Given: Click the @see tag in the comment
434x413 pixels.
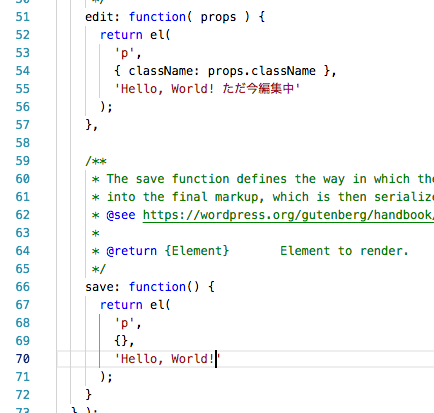Looking at the screenshot, I should pyautogui.click(x=121, y=215).
